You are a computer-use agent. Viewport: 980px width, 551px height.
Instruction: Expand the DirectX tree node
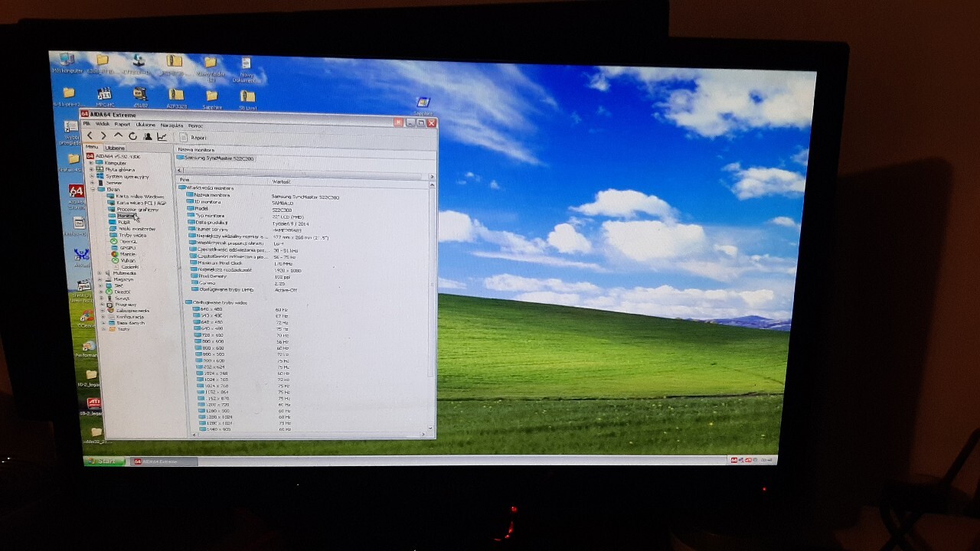click(x=100, y=292)
